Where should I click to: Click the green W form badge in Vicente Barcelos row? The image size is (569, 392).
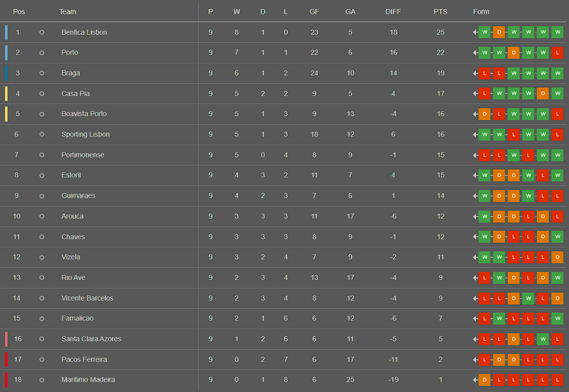pyautogui.click(x=529, y=298)
